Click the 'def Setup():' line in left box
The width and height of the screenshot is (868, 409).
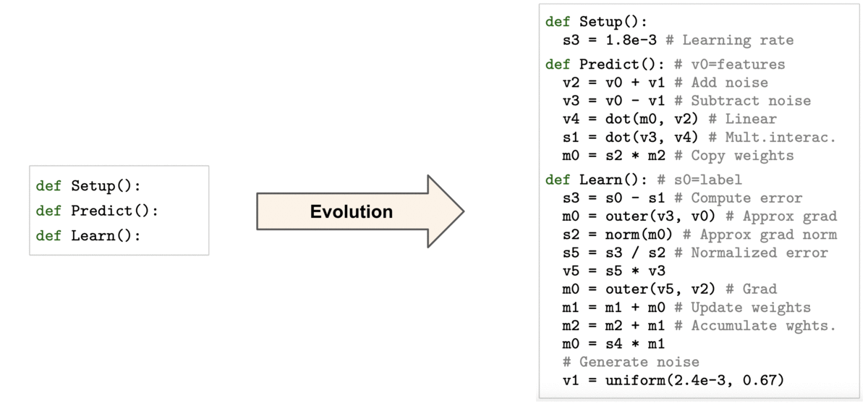point(88,186)
